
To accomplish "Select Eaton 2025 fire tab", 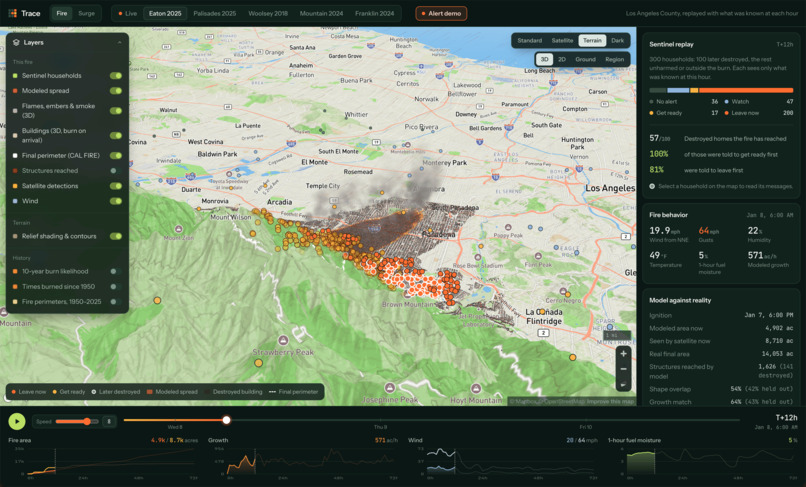I will click(165, 13).
